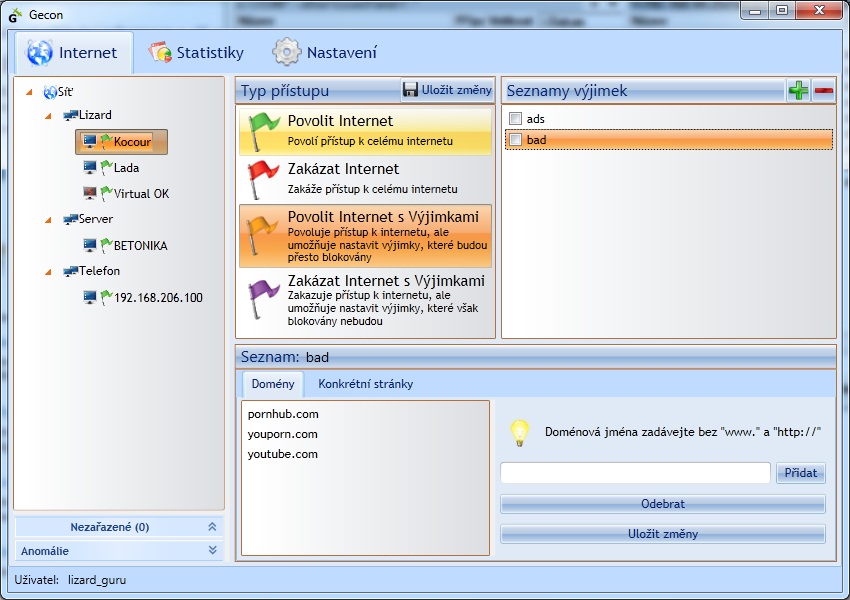Click the computer icon beside Lada
This screenshot has width=850, height=600.
pos(89,167)
